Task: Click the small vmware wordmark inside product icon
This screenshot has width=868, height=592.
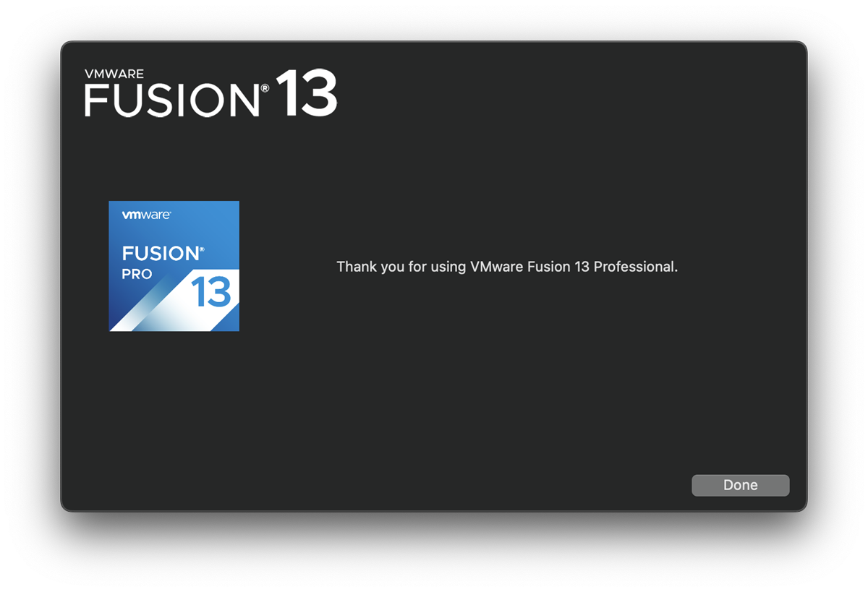Action: (146, 215)
